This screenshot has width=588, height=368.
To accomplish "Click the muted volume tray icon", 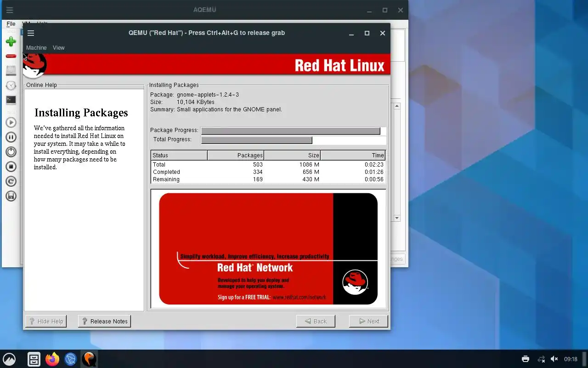I will tap(554, 359).
